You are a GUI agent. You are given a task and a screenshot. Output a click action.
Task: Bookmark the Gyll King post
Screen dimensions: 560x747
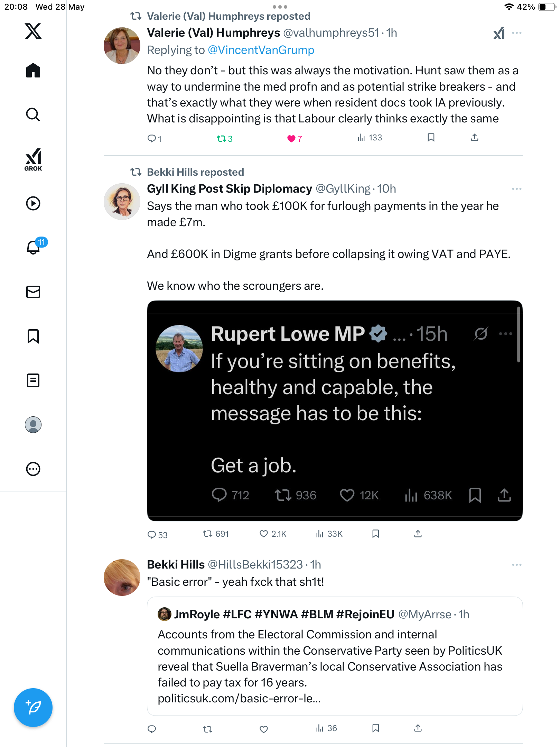coord(376,534)
